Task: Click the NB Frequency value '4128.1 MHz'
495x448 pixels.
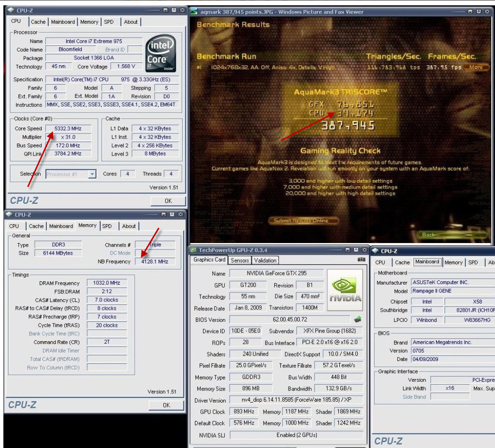Action: tap(155, 261)
